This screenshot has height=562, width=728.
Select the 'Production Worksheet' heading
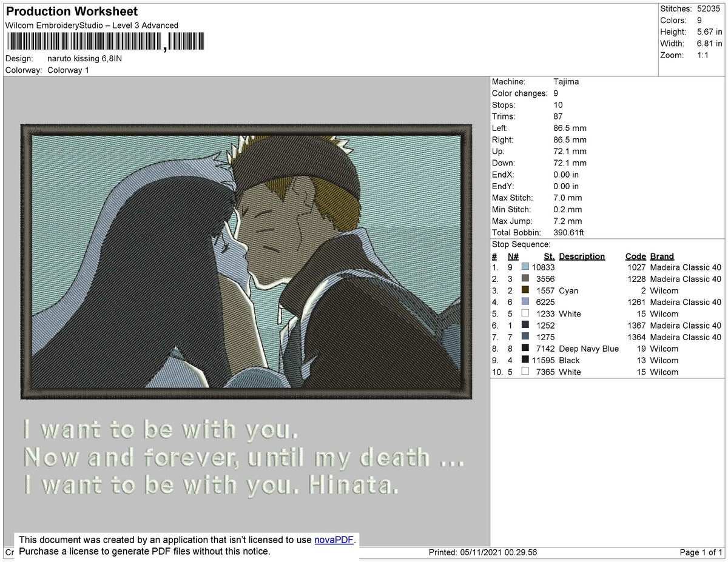[72, 12]
